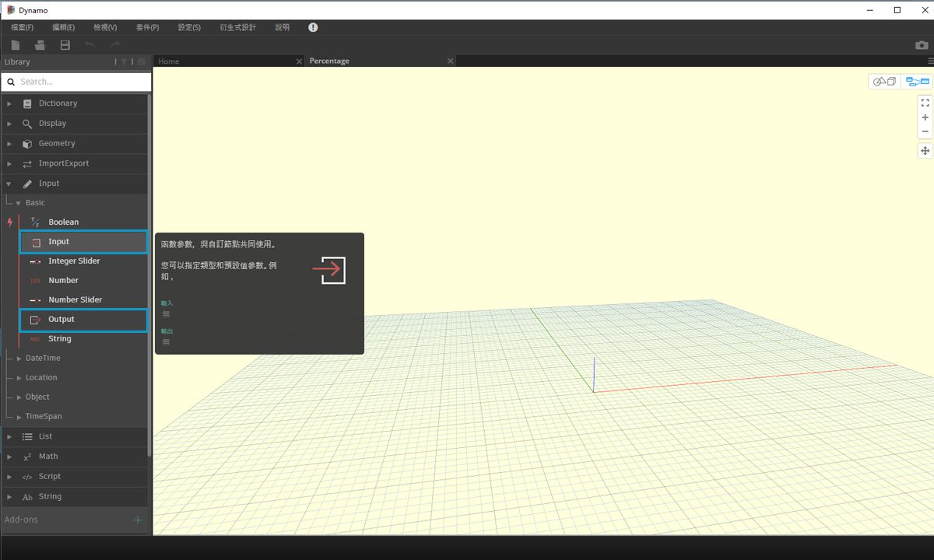Image resolution: width=934 pixels, height=560 pixels.
Task: Export workspace as image with camera icon
Action: (x=922, y=45)
